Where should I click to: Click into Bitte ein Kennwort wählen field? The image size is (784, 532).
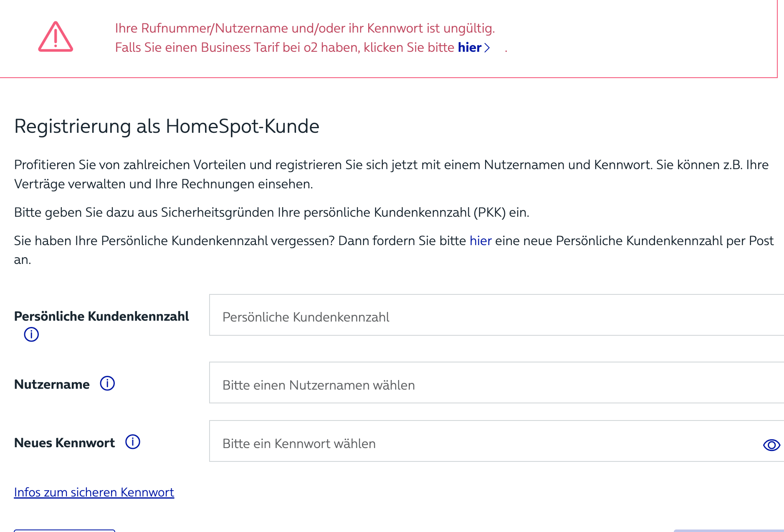tap(496, 441)
